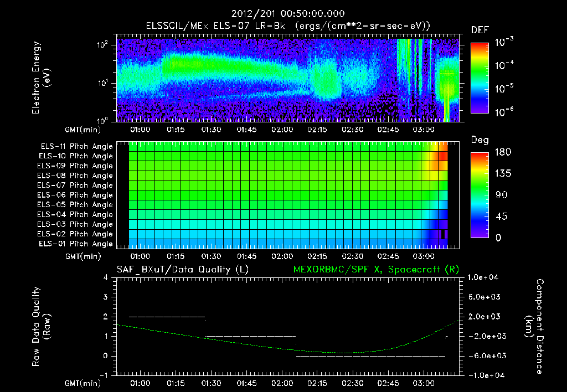Select the ELS-10 Pitch Angle row label
Screen dimensions: 567x392
76,156
